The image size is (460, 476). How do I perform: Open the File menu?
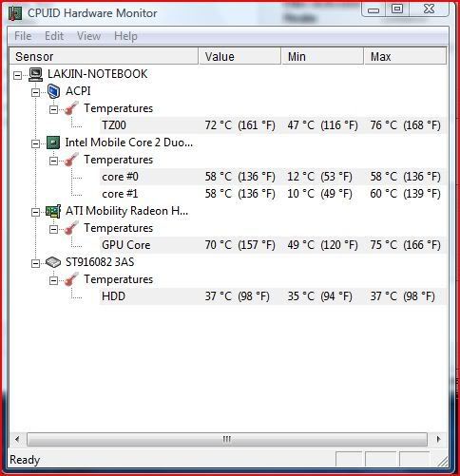[x=23, y=36]
